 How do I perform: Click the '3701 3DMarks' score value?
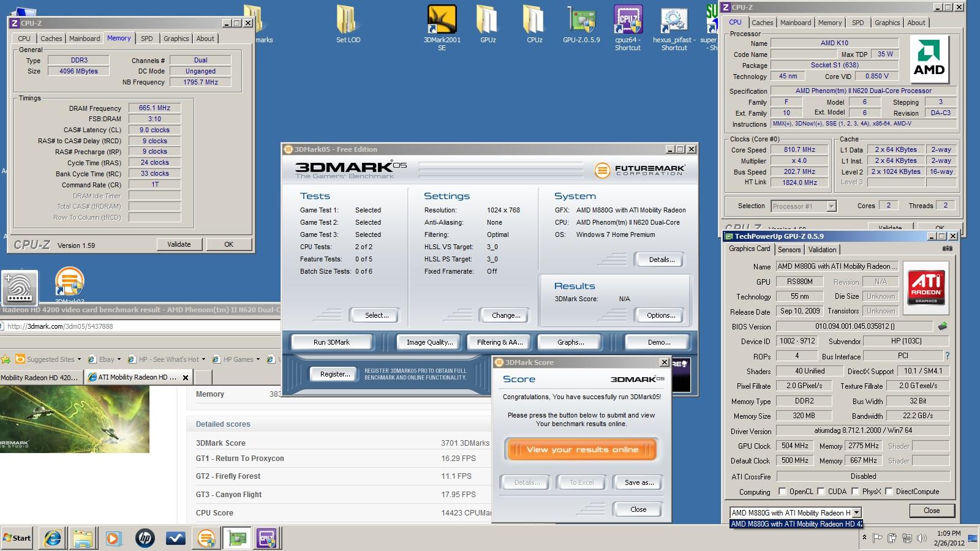[x=465, y=443]
